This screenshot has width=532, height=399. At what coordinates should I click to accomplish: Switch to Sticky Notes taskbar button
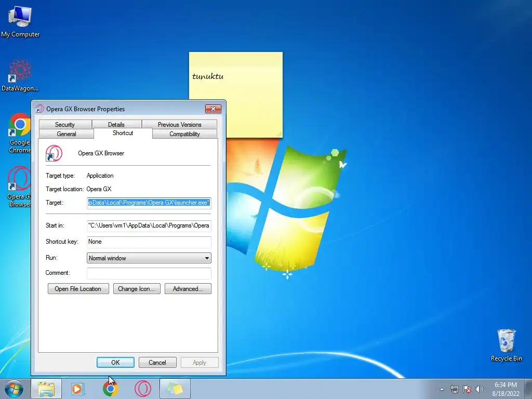175,389
